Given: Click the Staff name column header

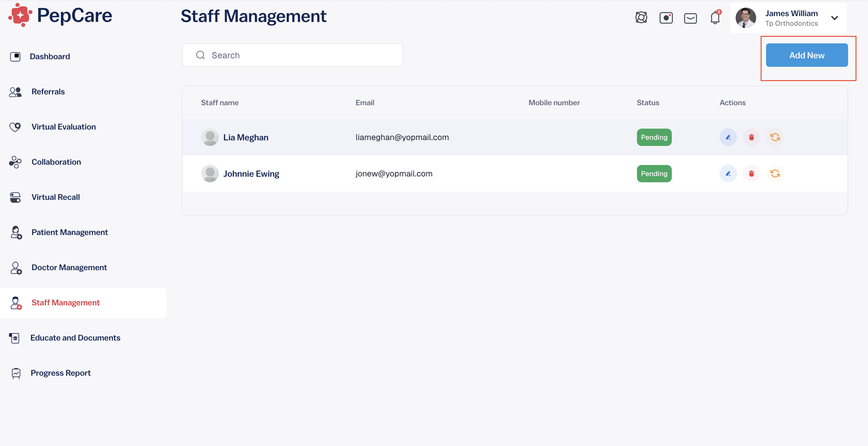Looking at the screenshot, I should coord(220,103).
